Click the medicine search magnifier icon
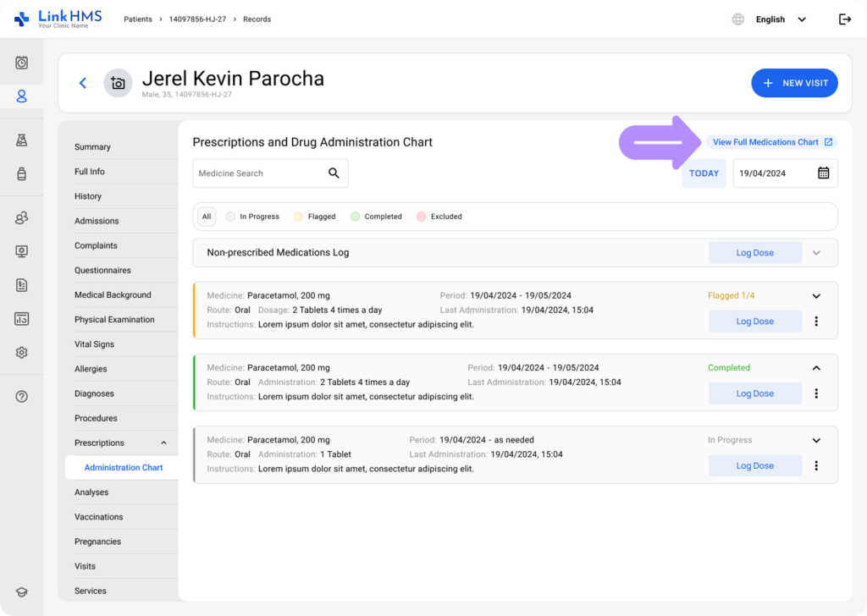867x616 pixels. (x=334, y=173)
